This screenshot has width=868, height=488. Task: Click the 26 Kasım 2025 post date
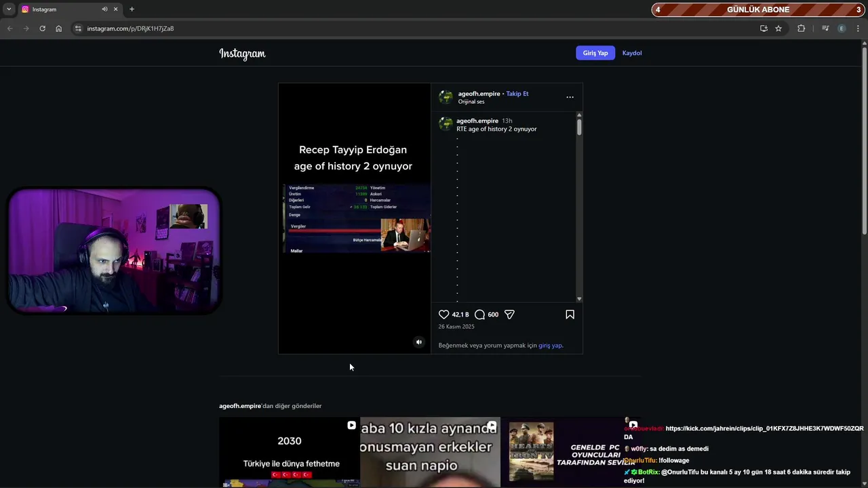[x=456, y=327]
